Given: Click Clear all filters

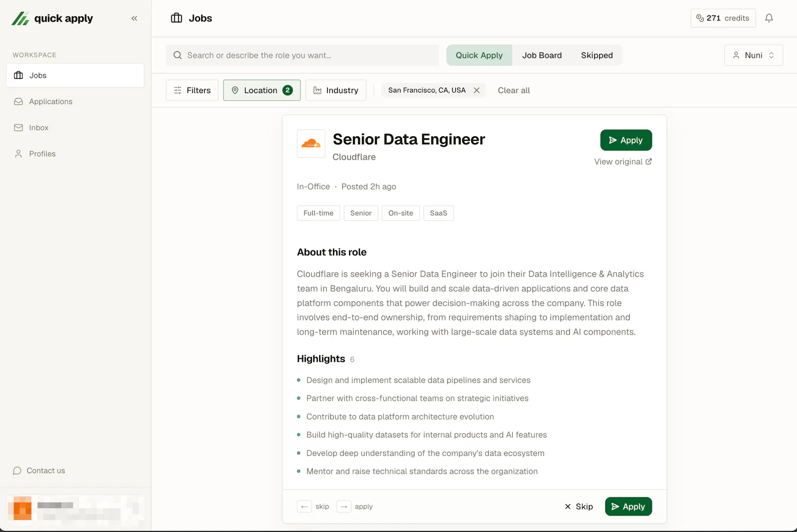Looking at the screenshot, I should tap(514, 90).
